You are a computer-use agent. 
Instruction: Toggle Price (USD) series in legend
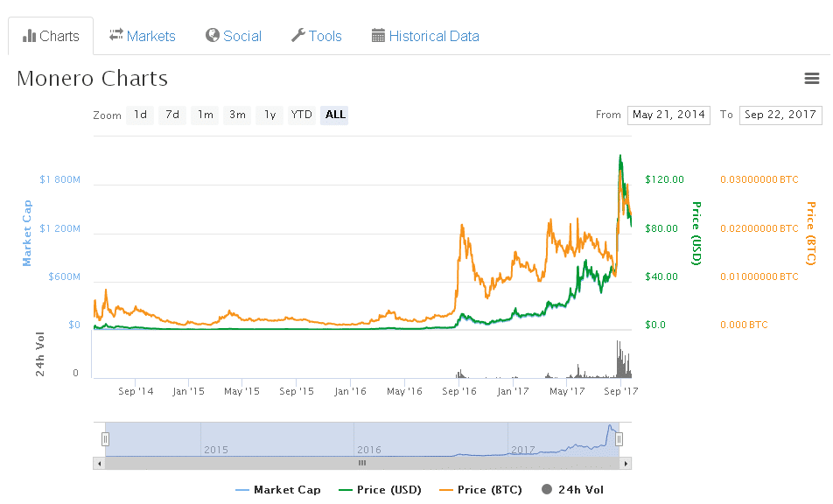(380, 490)
